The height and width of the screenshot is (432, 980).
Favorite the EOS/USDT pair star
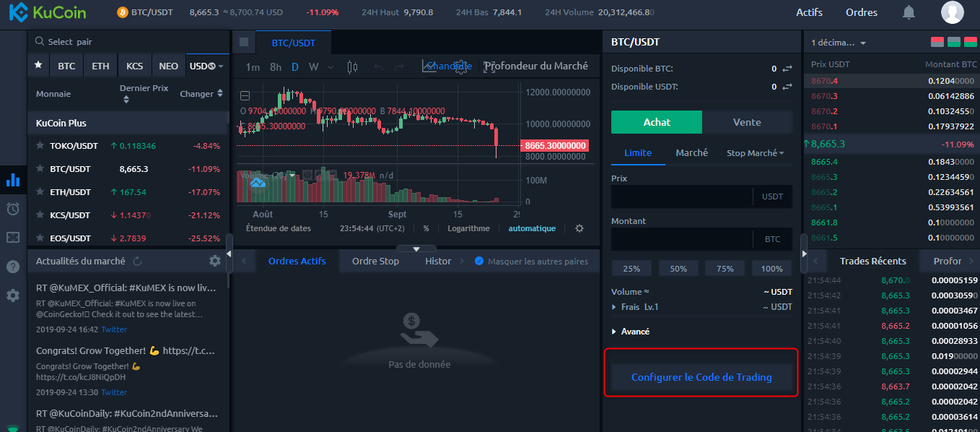point(40,238)
